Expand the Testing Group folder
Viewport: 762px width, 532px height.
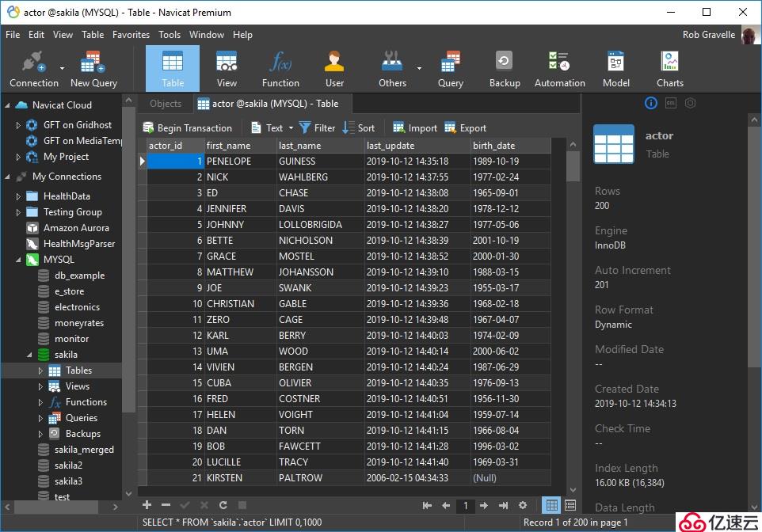point(18,212)
